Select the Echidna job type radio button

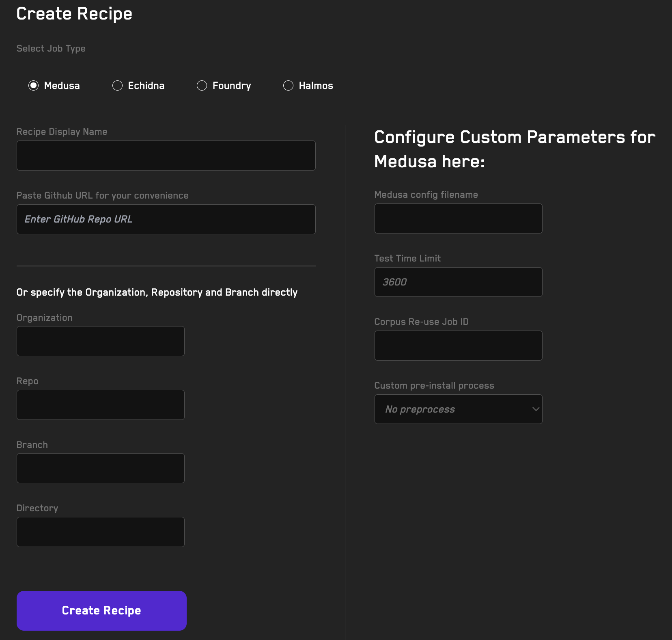[x=117, y=86]
